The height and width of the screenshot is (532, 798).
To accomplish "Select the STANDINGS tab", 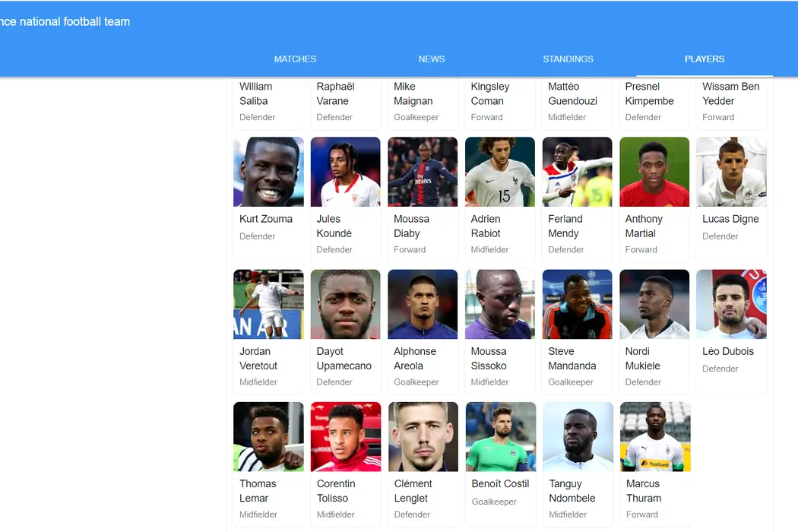I will click(x=568, y=59).
